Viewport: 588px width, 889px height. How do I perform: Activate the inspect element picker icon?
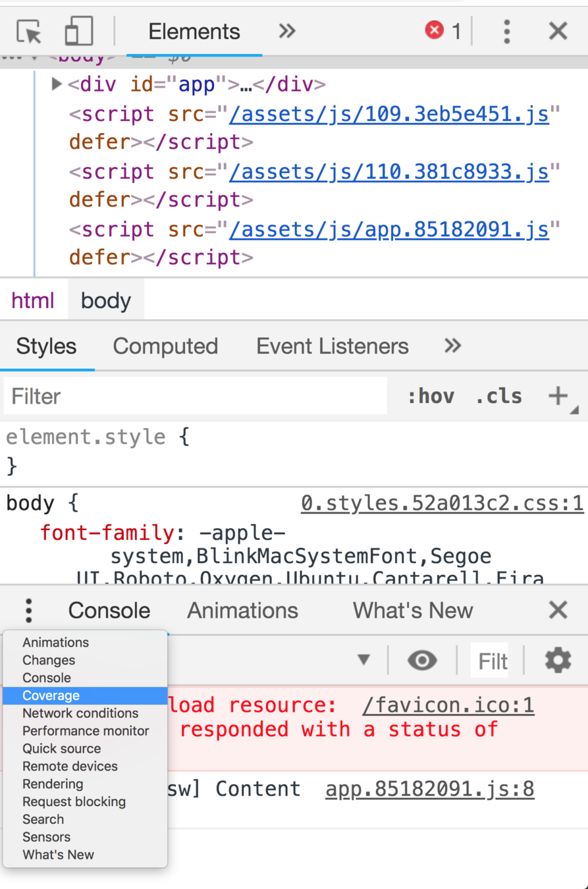pos(29,32)
